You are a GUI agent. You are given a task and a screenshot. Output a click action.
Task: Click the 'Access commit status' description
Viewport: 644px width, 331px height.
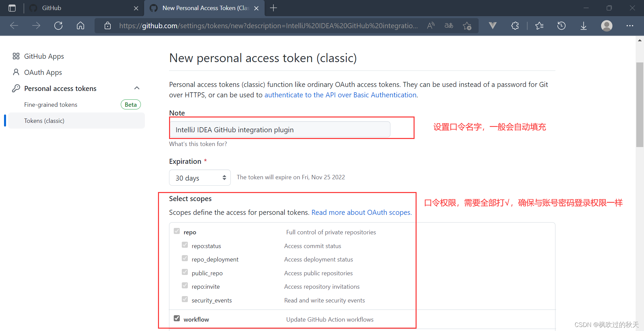(x=313, y=246)
